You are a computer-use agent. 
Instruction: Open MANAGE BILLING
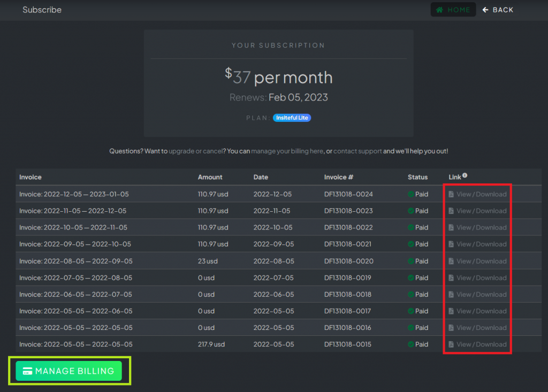69,371
